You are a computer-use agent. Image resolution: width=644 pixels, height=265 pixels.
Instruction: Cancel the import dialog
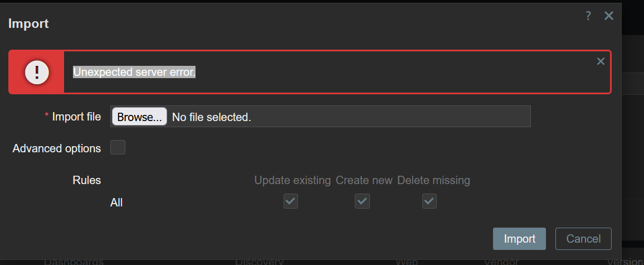point(583,239)
